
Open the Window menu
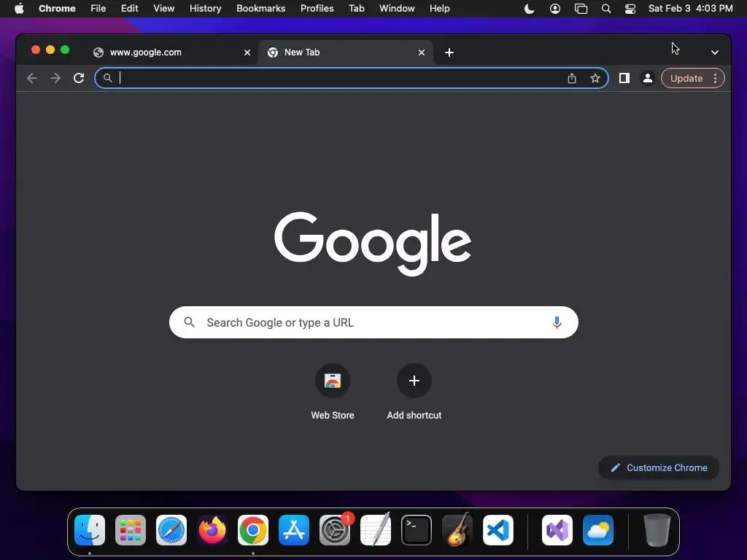coord(397,9)
